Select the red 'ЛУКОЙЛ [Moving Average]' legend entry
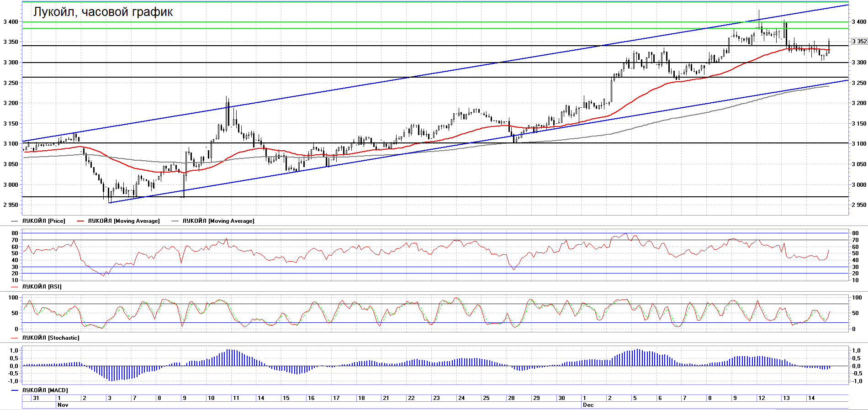This screenshot has height=410, width=868. 119,221
